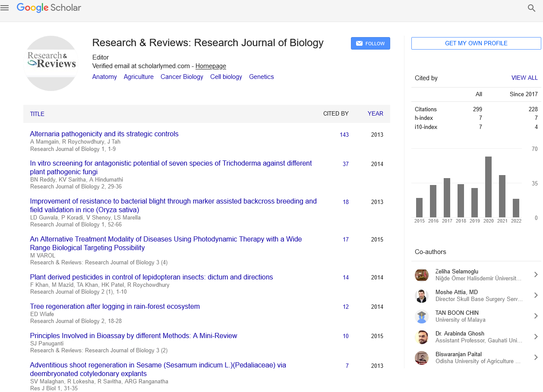Viewport: 543px width, 392px height.
Task: Sort articles by the TITLE column
Action: tap(37, 114)
